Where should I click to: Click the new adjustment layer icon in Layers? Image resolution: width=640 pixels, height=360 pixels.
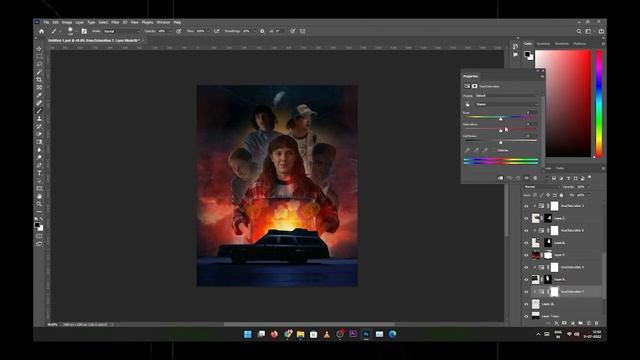click(x=573, y=323)
